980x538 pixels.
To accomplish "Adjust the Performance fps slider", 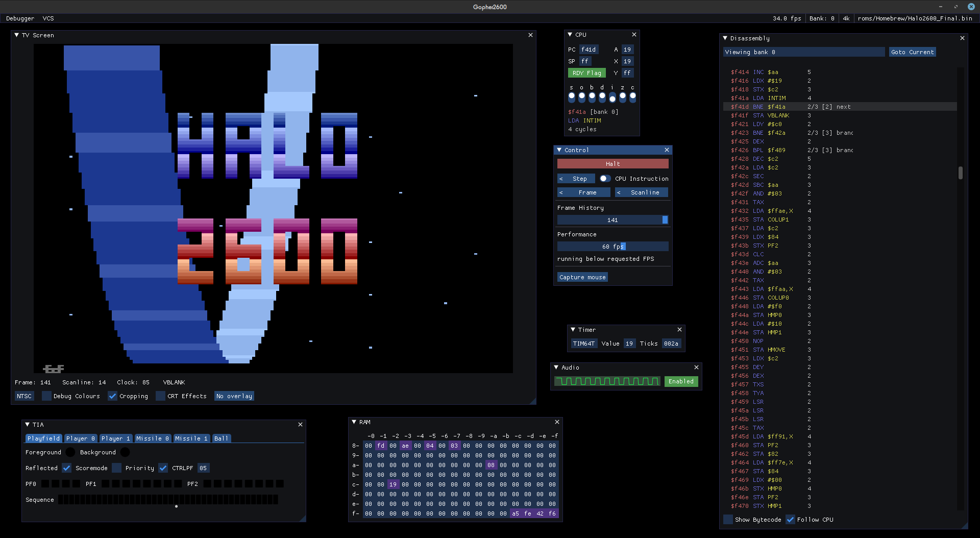I will [612, 247].
